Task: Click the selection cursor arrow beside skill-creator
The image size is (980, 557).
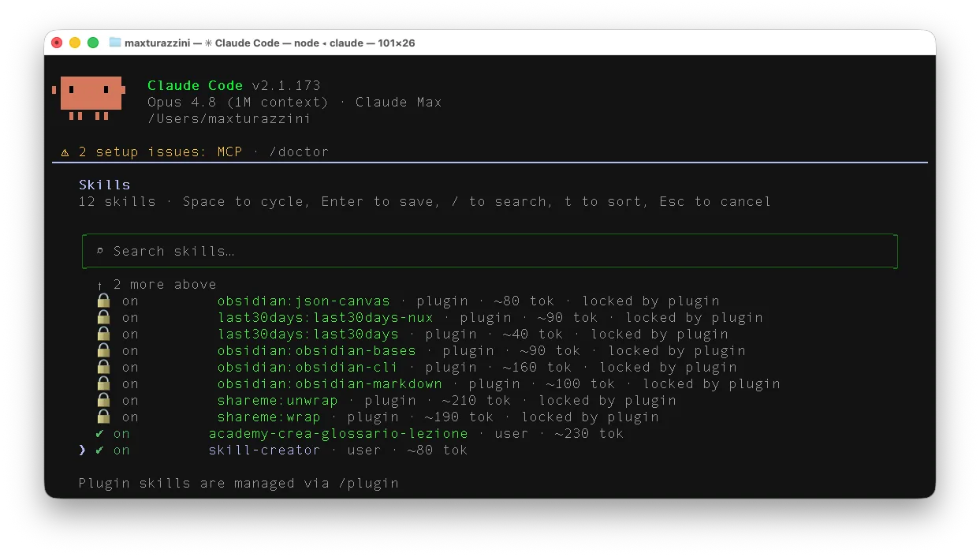Action: 82,450
